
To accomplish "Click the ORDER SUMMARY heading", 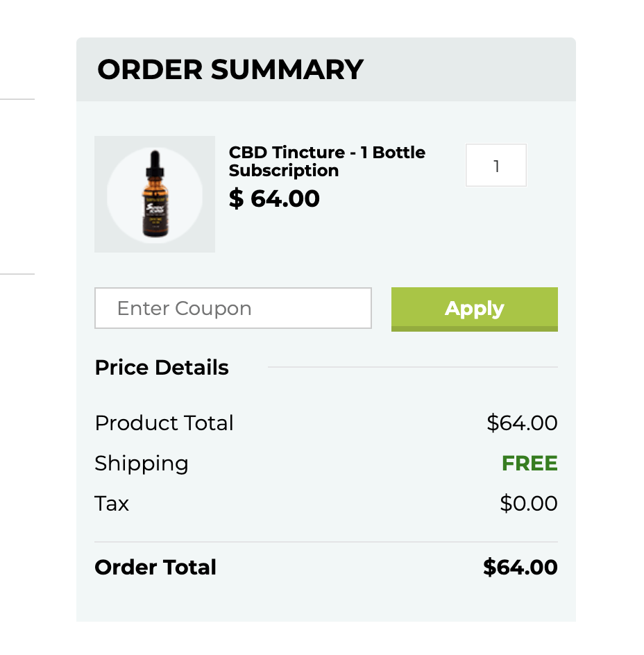I will pyautogui.click(x=230, y=69).
